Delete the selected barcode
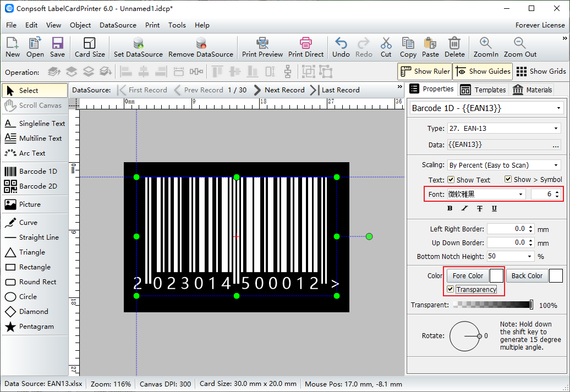The height and width of the screenshot is (392, 570). pos(454,47)
